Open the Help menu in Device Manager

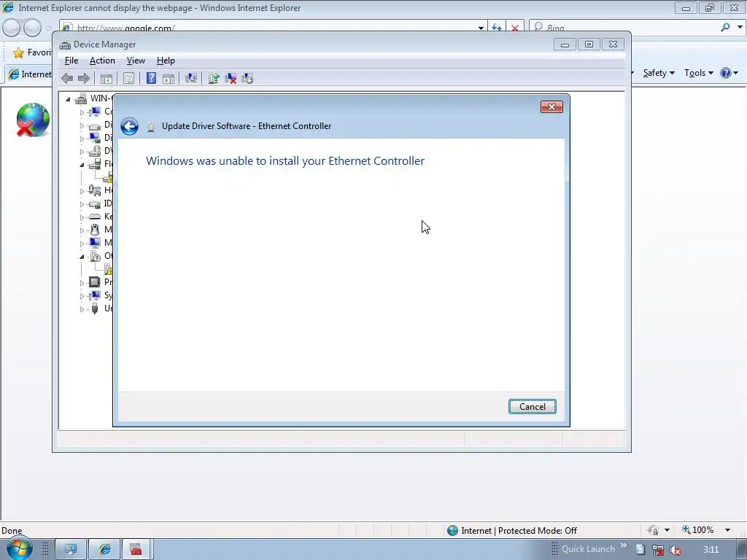point(166,61)
